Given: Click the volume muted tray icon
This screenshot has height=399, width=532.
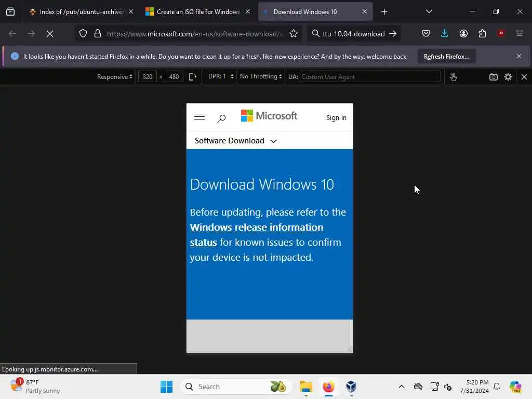Looking at the screenshot, I should tap(447, 387).
